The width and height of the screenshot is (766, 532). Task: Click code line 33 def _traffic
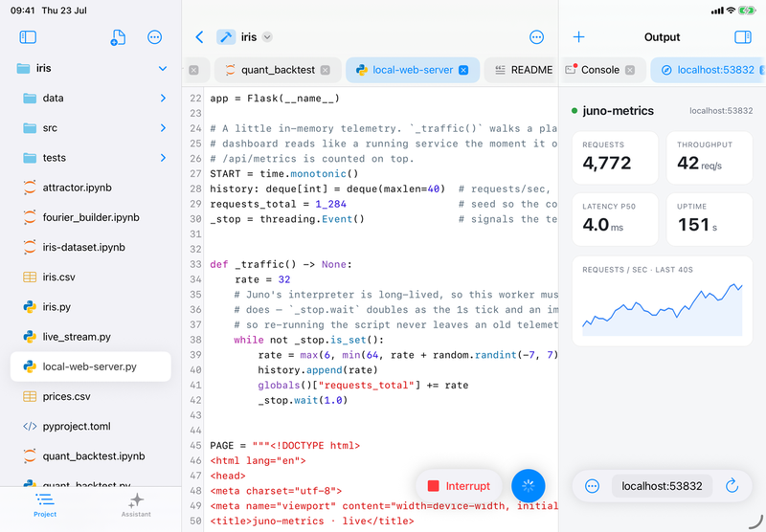point(281,264)
